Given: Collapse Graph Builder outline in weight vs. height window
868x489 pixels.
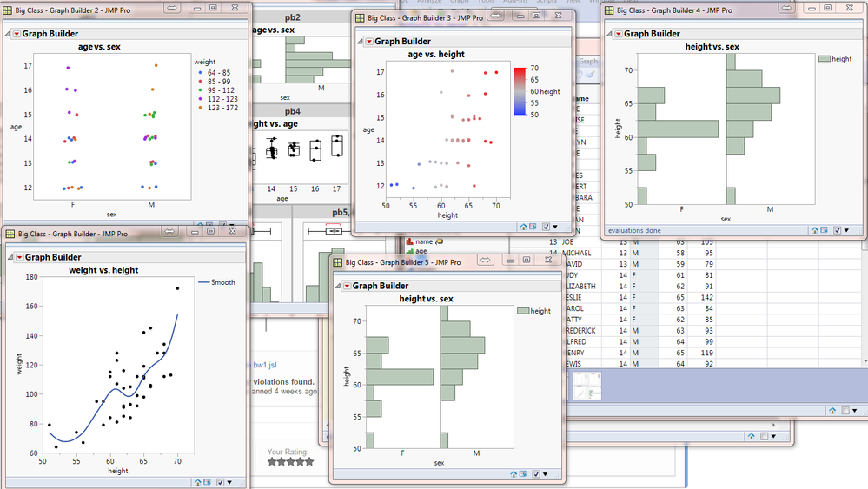Looking at the screenshot, I should tap(11, 257).
